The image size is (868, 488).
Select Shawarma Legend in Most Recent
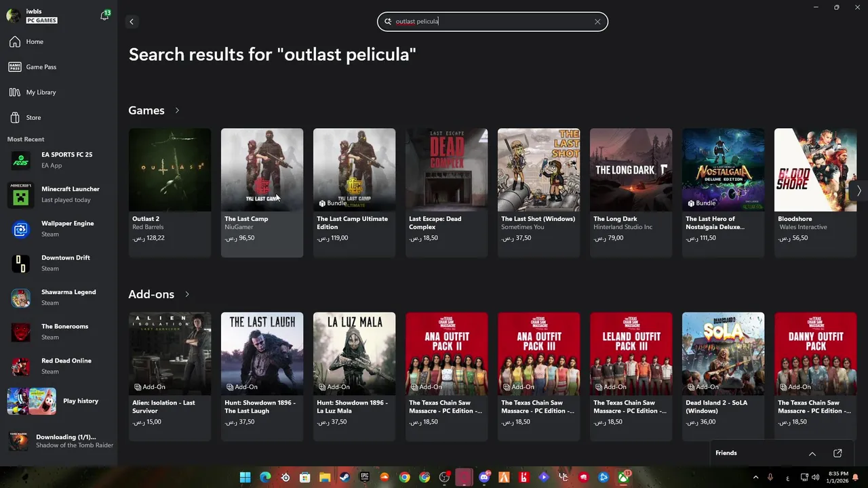point(58,298)
